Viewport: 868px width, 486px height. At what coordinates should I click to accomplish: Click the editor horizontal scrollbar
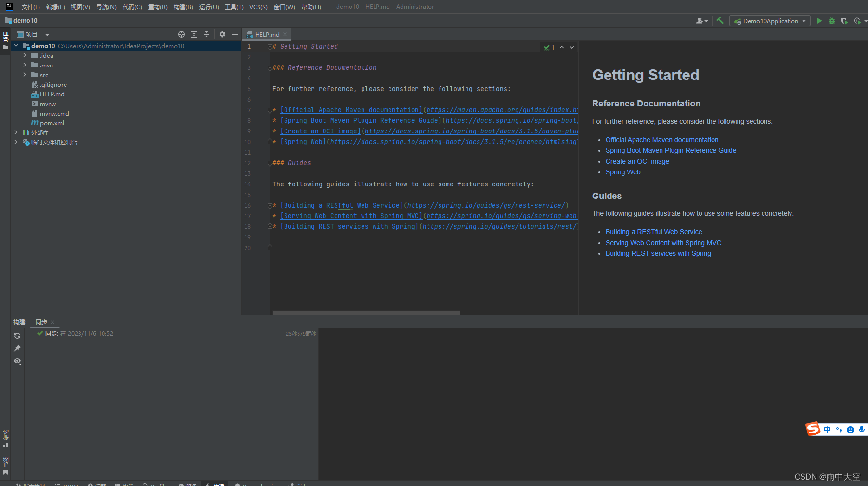[x=366, y=313]
